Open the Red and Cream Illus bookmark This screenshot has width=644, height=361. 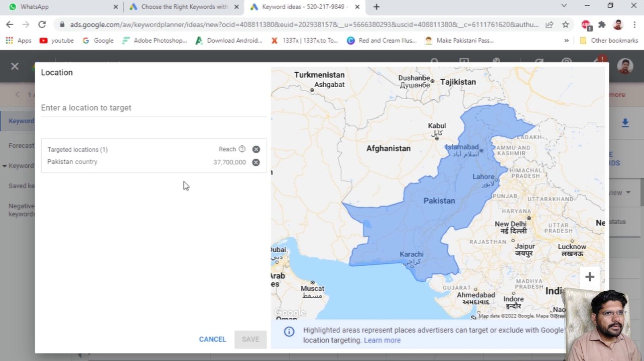tap(382, 41)
